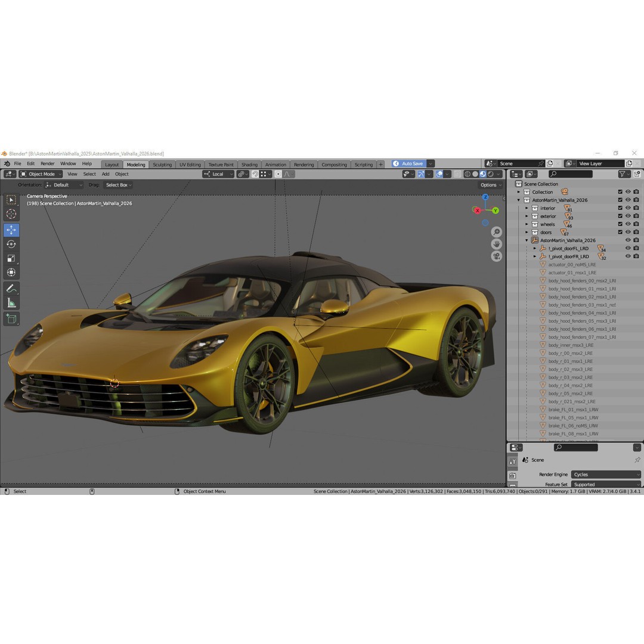Select brake_FL_01_msx1_LRW in outliner

[573, 410]
